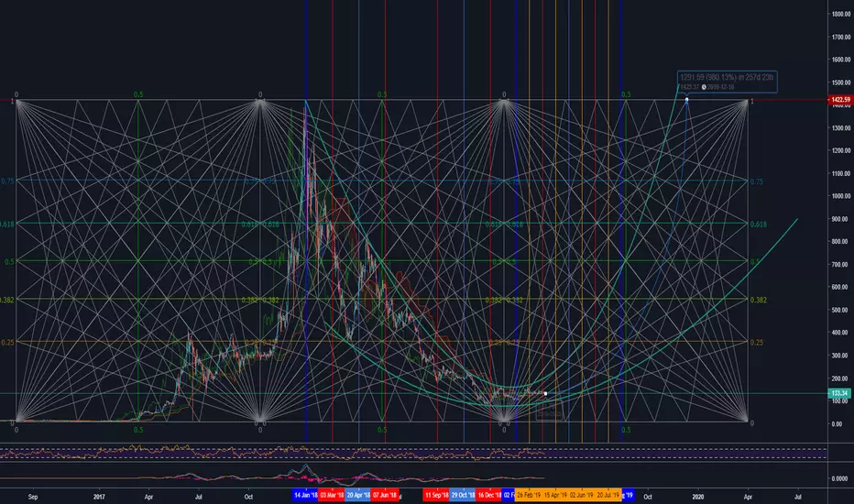Click the price forecast tooltip box

pyautogui.click(x=728, y=82)
